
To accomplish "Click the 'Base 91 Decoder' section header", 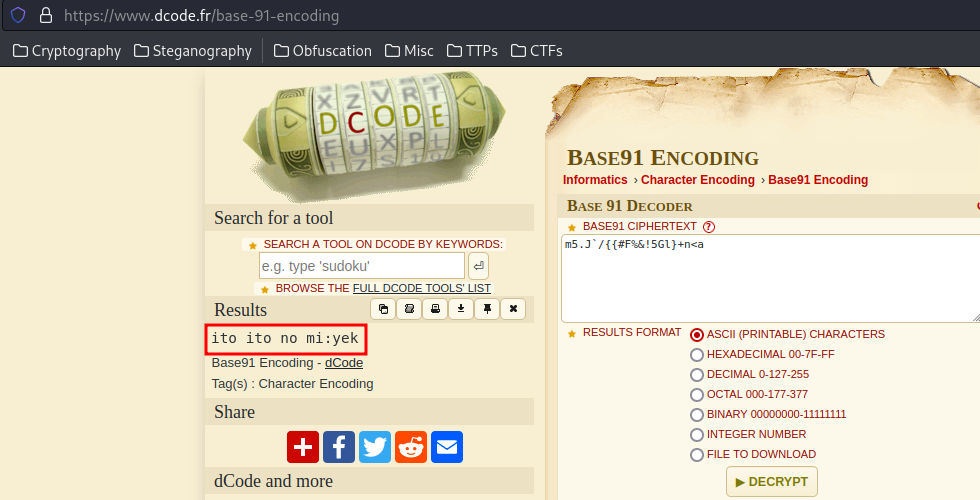I will (629, 206).
